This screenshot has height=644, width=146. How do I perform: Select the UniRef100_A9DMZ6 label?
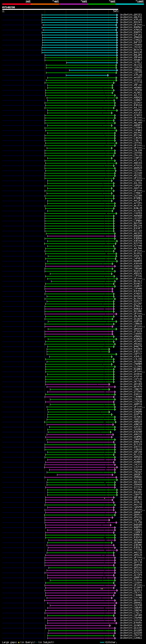tap(131, 98)
